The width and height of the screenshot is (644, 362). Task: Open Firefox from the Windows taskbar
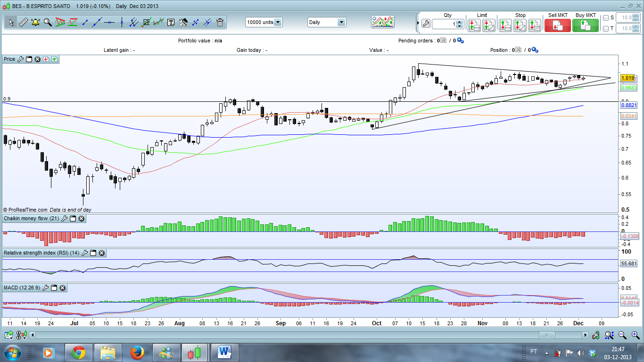[137, 353]
